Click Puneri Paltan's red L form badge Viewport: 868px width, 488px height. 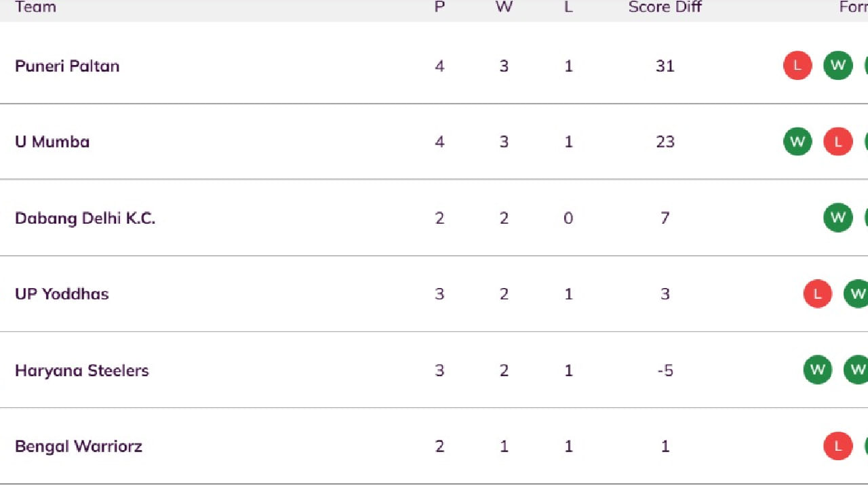tap(797, 66)
